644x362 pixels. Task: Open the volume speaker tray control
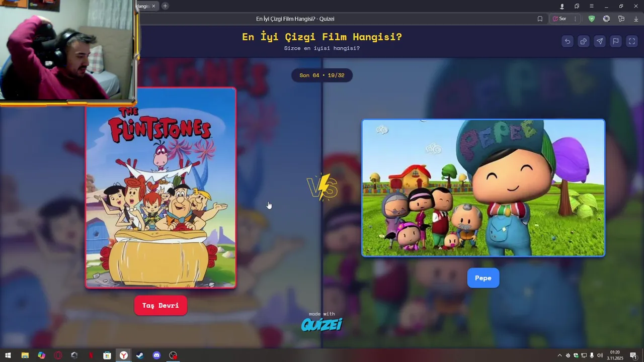click(x=600, y=355)
